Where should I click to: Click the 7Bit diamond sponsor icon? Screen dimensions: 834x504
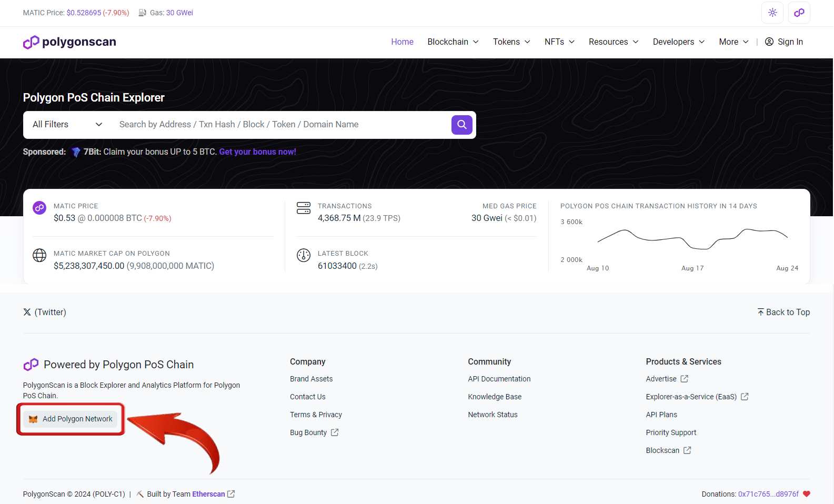(x=76, y=152)
